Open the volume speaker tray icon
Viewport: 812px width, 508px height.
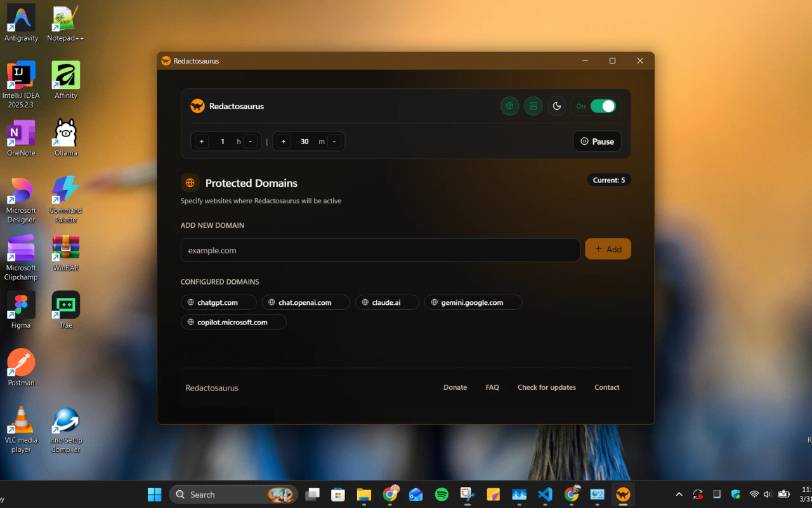pos(768,495)
